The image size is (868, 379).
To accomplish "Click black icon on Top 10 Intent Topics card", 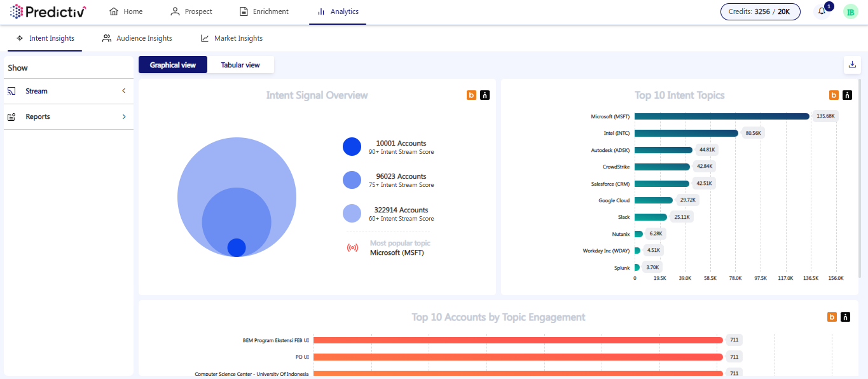I will click(x=847, y=95).
